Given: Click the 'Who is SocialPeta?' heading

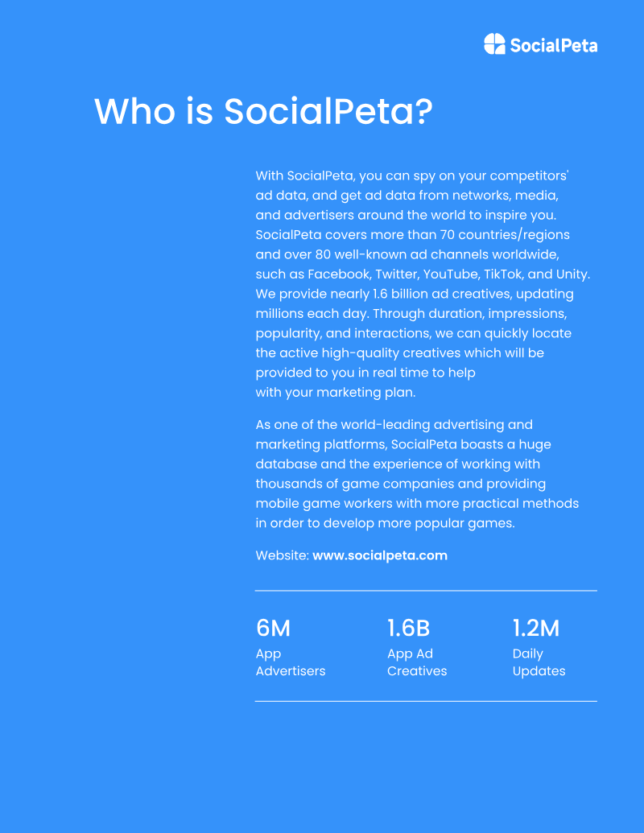Looking at the screenshot, I should pyautogui.click(x=263, y=112).
